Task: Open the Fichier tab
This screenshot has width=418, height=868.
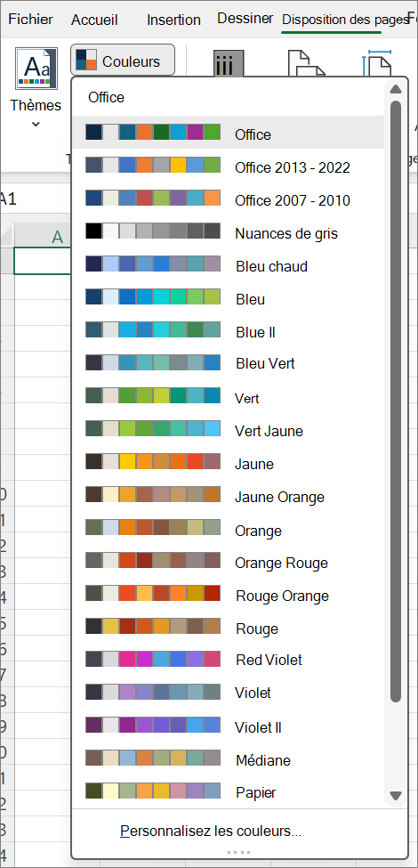Action: tap(31, 20)
